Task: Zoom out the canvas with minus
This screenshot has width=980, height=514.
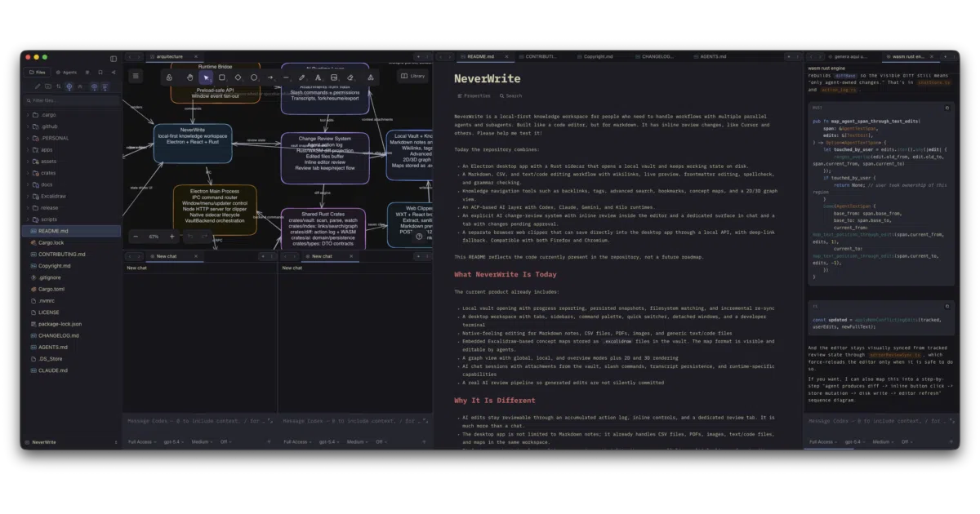Action: click(136, 237)
